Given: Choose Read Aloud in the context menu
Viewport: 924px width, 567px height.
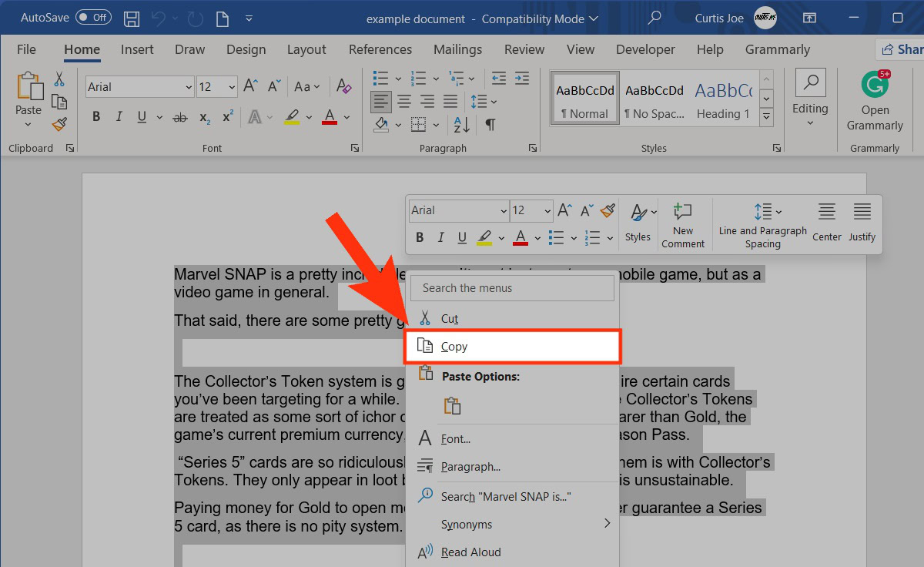Looking at the screenshot, I should pos(470,552).
